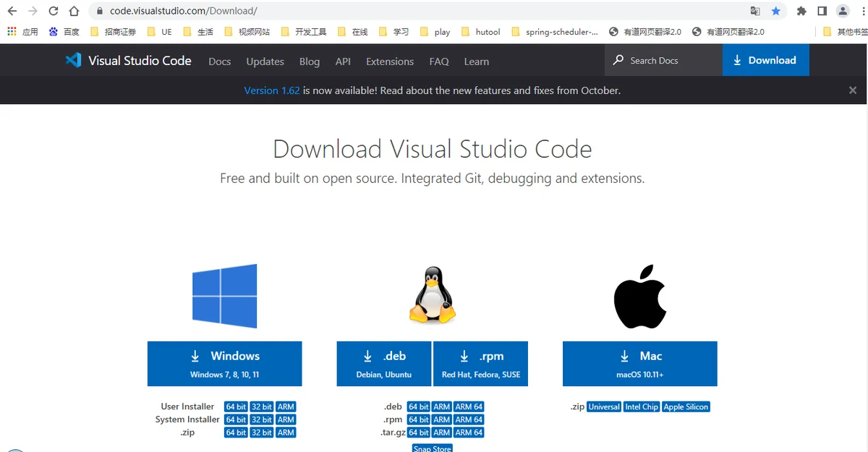868x452 pixels.
Task: Open the 视频网站 bookmark folder
Action: coord(247,32)
